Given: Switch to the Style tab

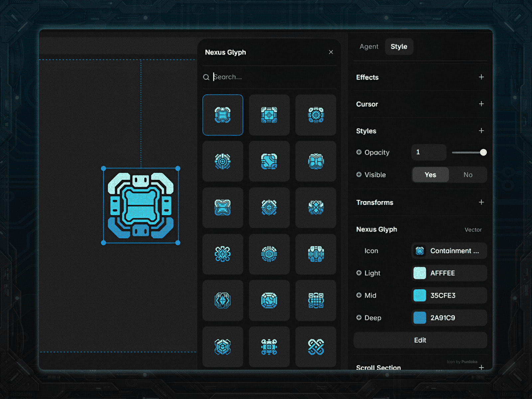Looking at the screenshot, I should 399,47.
